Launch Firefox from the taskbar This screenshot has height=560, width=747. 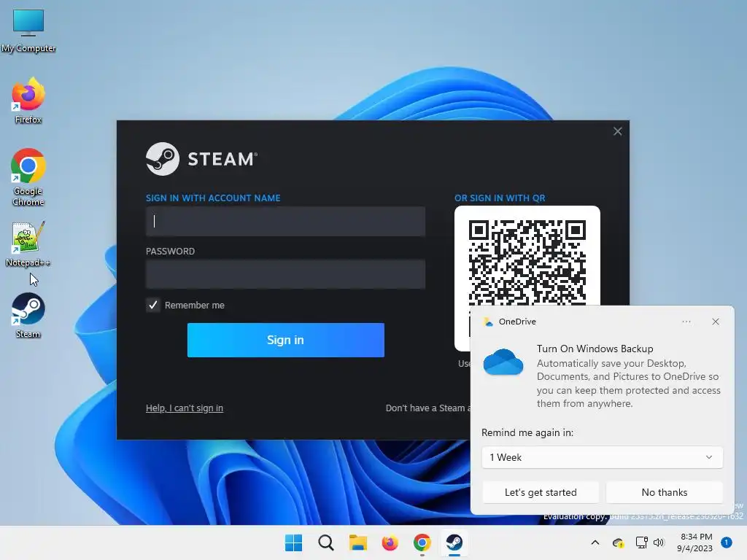390,542
